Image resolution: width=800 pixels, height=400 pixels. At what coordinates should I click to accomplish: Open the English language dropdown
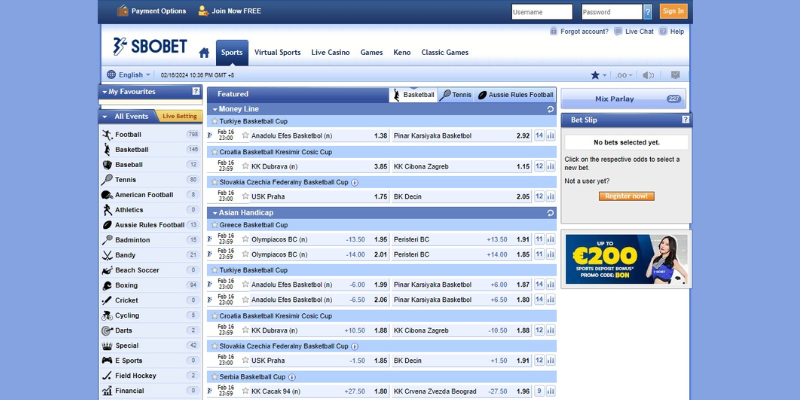point(129,75)
